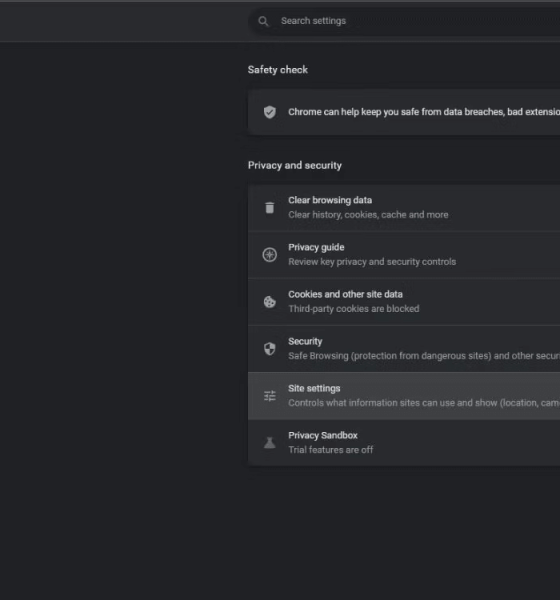Screen dimensions: 560x600
Task: Open the Privacy Sandbox row
Action: (404, 443)
